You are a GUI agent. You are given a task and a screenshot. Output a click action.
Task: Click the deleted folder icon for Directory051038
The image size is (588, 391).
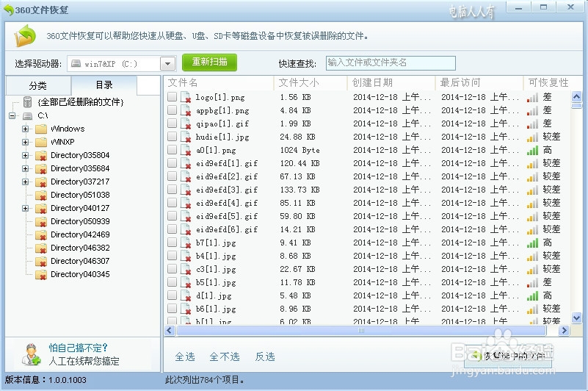41,195
